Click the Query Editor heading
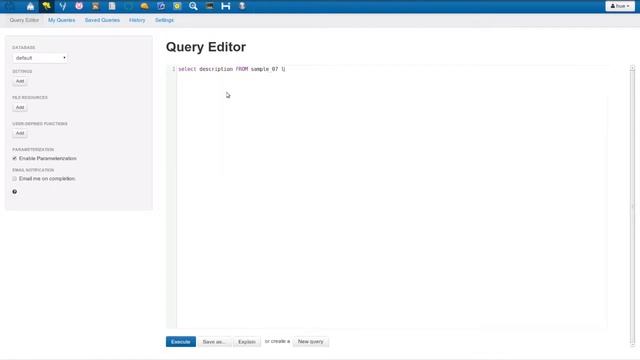Viewport: 640px width, 360px height. pos(206,47)
